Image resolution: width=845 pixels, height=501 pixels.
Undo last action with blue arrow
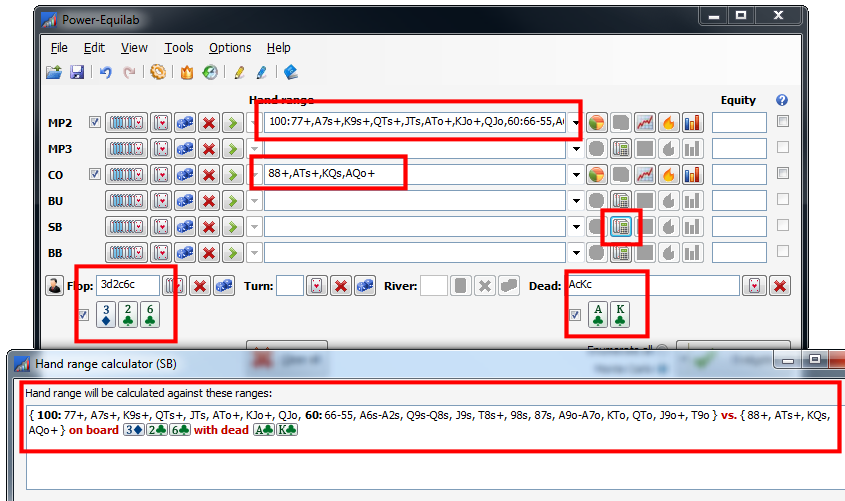tap(105, 72)
